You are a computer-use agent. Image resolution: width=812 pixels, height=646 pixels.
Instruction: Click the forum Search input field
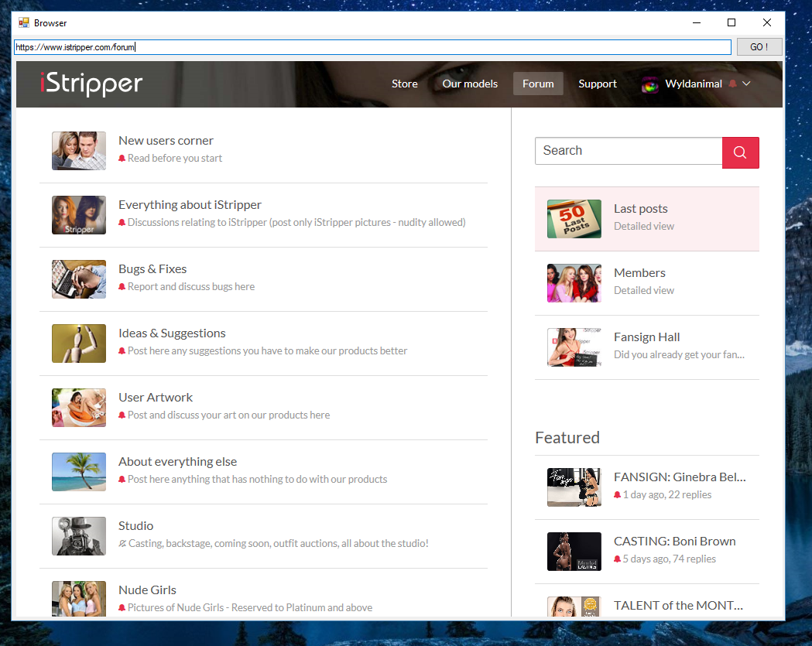coord(629,151)
